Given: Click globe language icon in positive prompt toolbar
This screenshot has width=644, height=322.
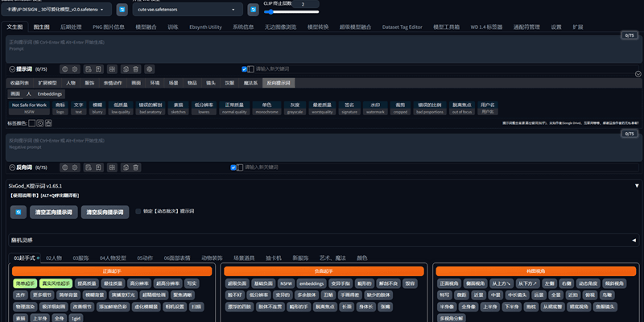Looking at the screenshot, I should tap(65, 69).
